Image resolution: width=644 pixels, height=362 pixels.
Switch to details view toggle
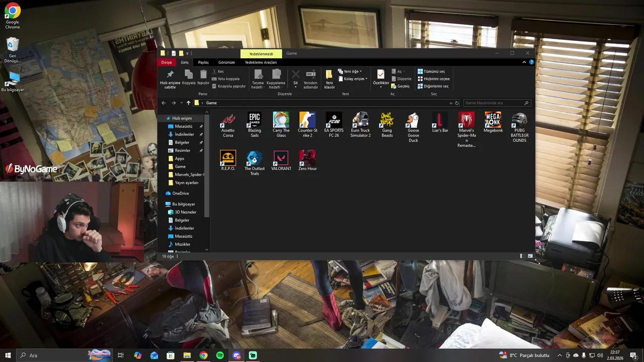click(522, 256)
